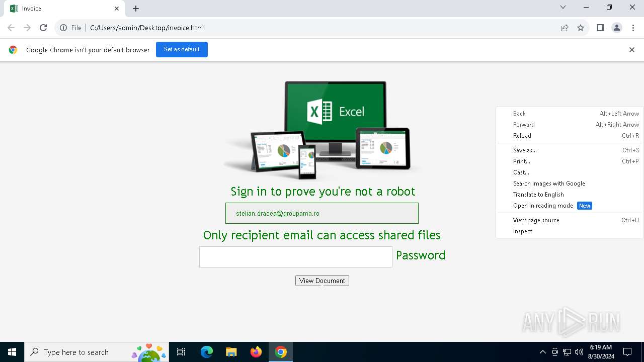Choose Back in context menu
Image resolution: width=644 pixels, height=362 pixels.
[x=570, y=114]
